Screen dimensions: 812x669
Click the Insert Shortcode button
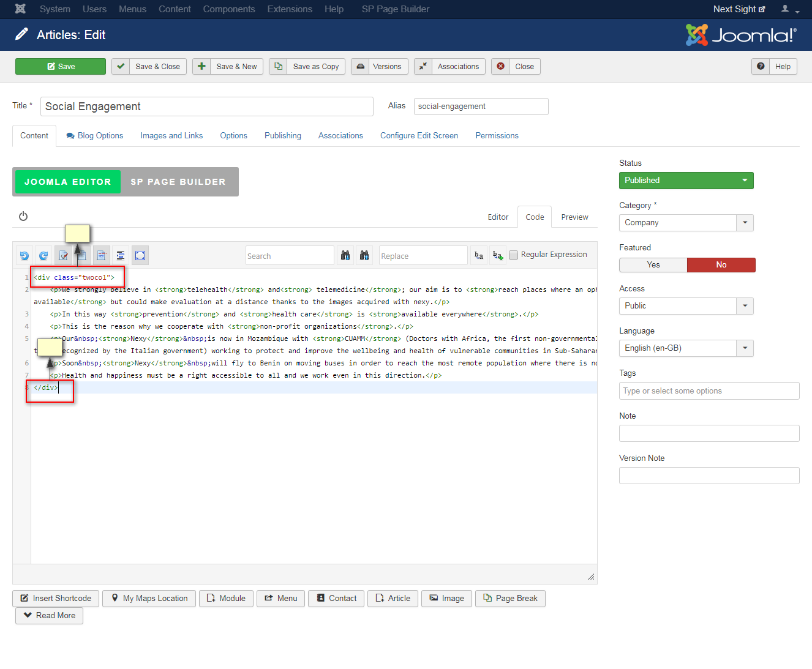(x=56, y=599)
